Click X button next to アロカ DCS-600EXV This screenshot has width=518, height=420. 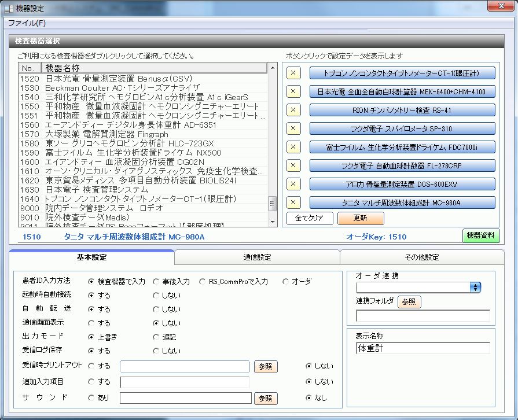coord(293,184)
